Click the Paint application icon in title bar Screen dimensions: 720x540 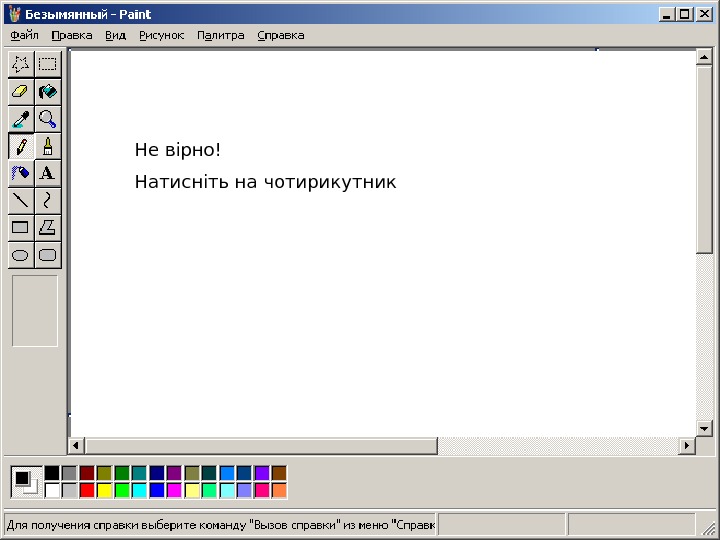coord(14,14)
